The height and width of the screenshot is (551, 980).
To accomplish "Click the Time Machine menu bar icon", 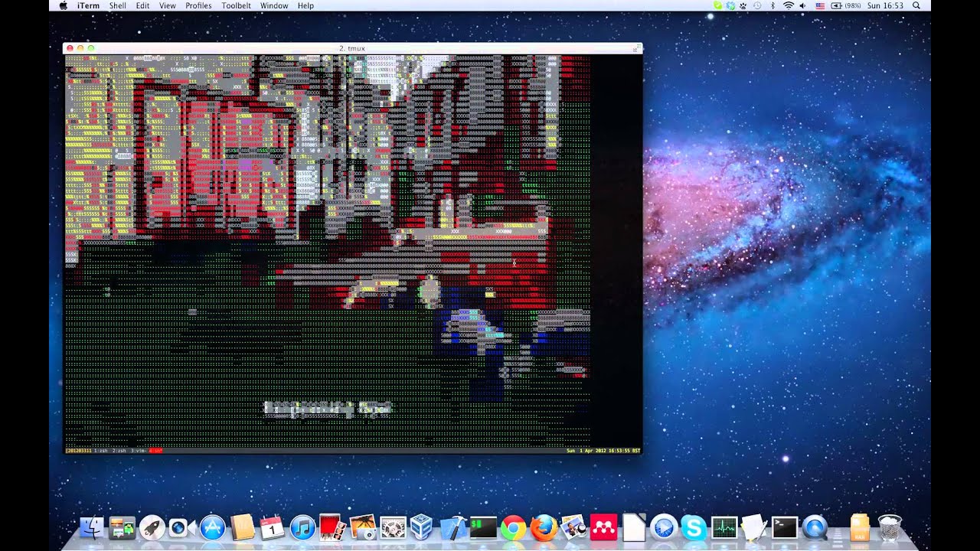I will click(757, 5).
